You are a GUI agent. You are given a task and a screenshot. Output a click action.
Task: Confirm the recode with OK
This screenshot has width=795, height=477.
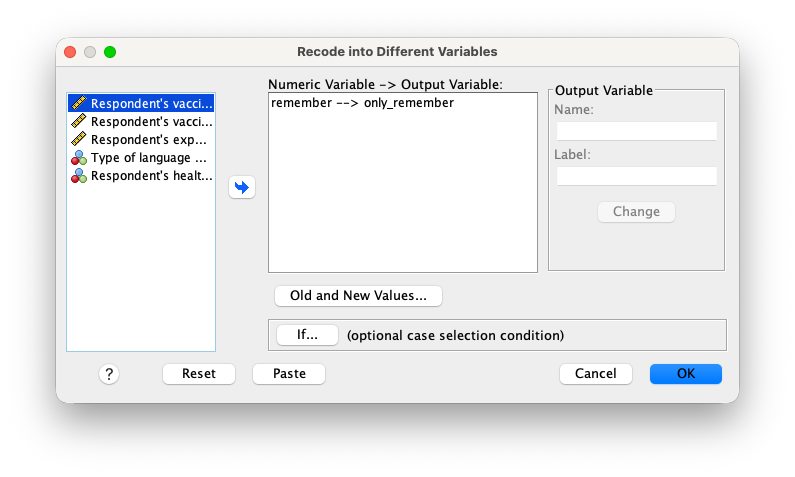click(x=685, y=374)
